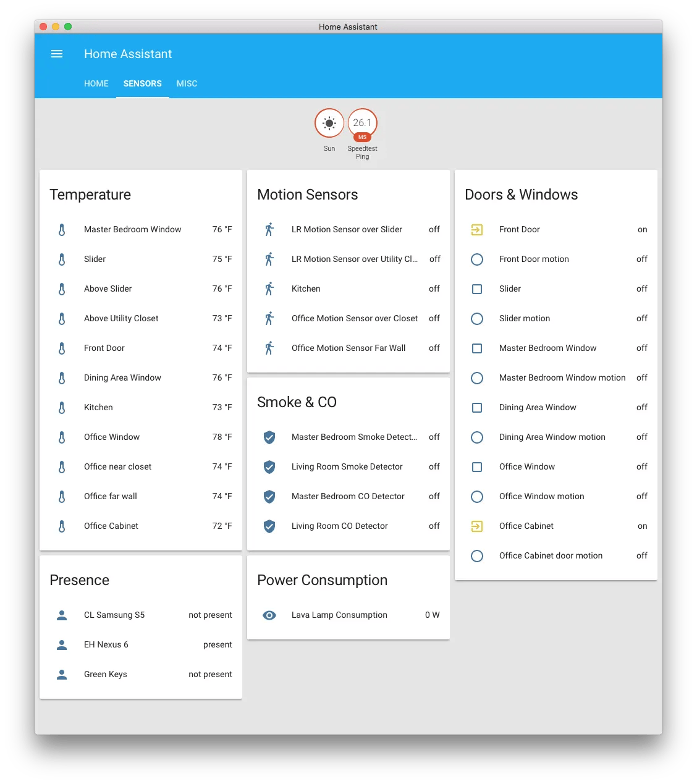Open the hamburger sidebar menu
The height and width of the screenshot is (784, 697).
pos(57,54)
